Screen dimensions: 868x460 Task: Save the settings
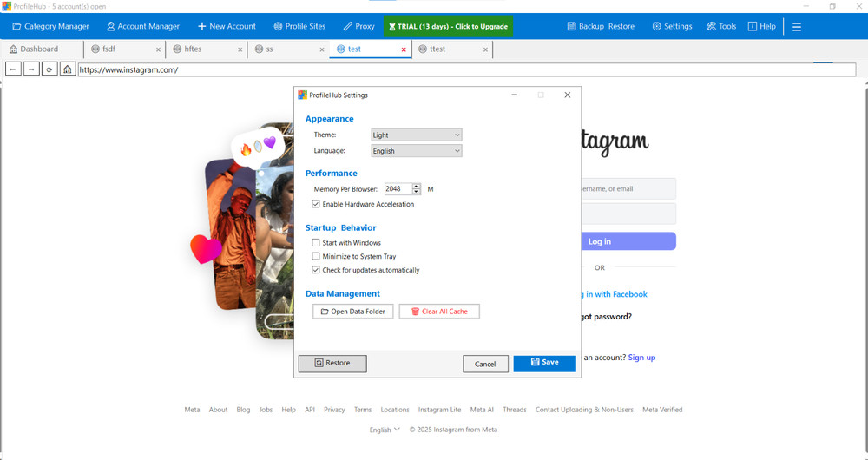(x=545, y=363)
